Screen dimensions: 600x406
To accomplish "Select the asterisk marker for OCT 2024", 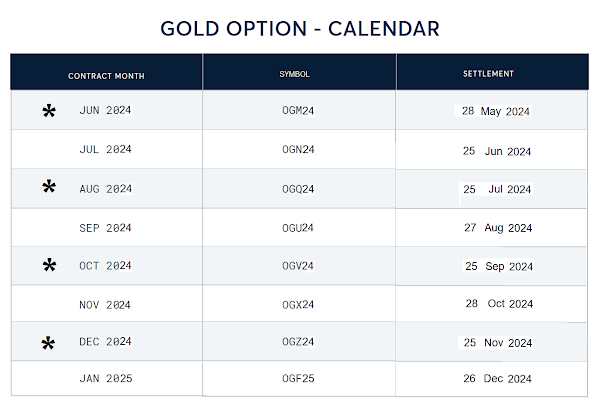I will click(x=49, y=265).
